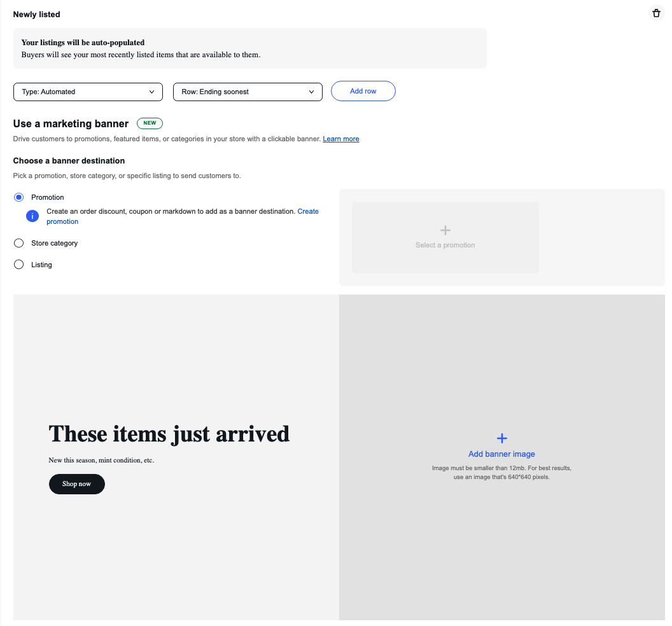Select the Promotion radio button
This screenshot has height=626, width=672.
coord(18,197)
